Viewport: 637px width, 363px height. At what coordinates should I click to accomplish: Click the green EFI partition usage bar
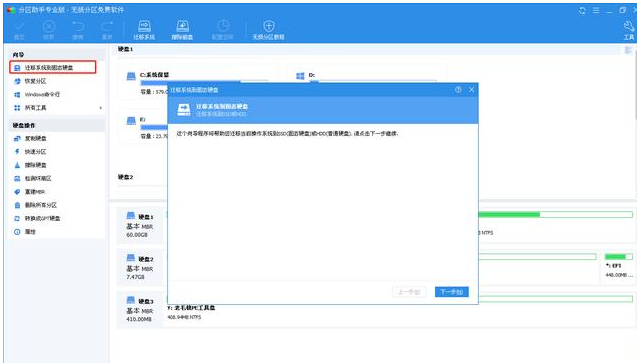(x=618, y=257)
